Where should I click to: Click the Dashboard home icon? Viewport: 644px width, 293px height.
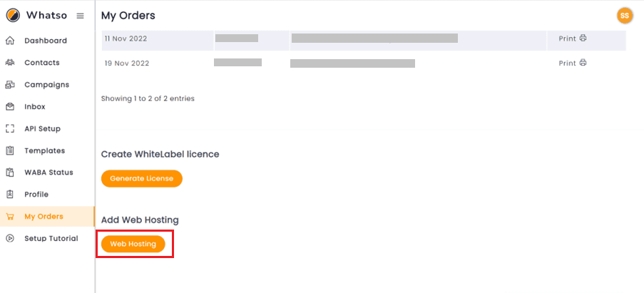(10, 41)
